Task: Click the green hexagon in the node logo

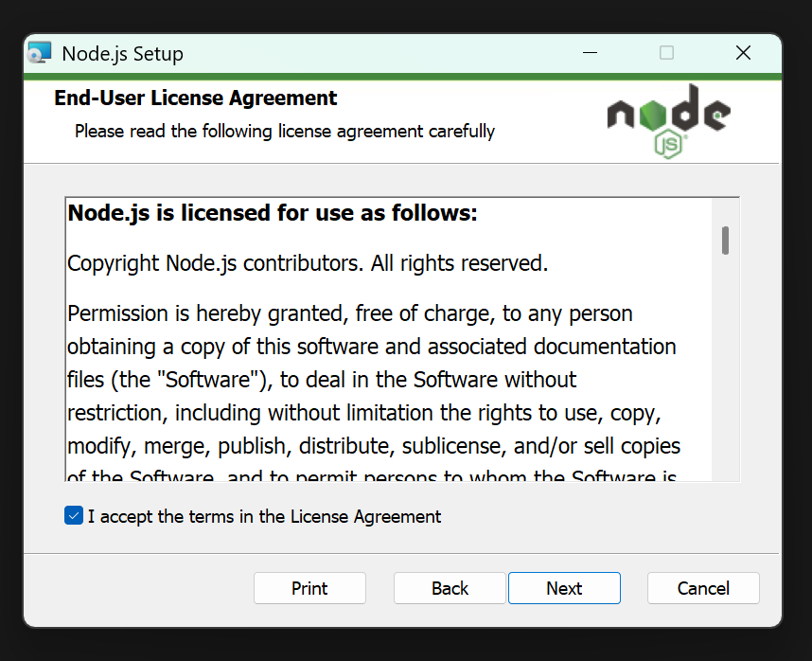Action: 652,114
